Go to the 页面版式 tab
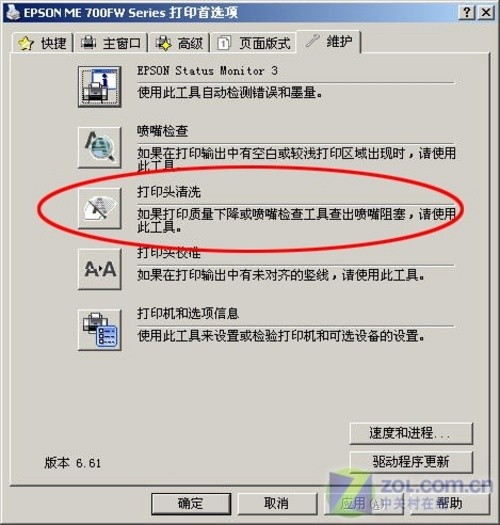The image size is (500, 525). 254,43
